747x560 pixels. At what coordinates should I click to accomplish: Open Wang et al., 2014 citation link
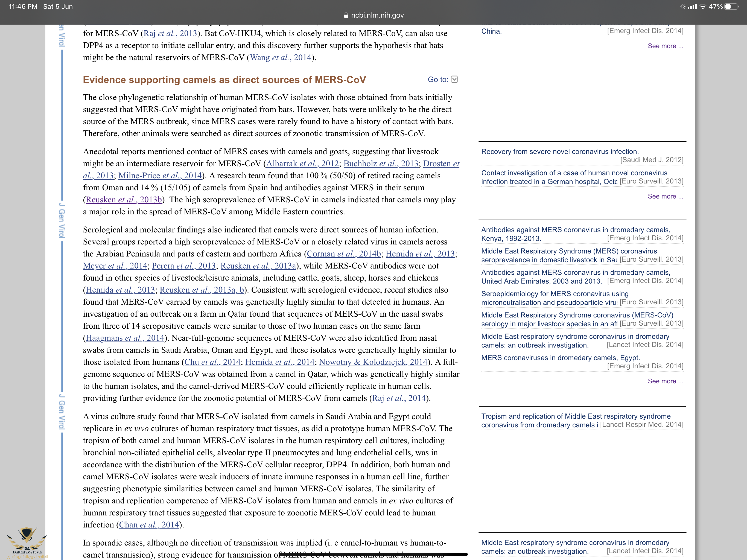280,57
